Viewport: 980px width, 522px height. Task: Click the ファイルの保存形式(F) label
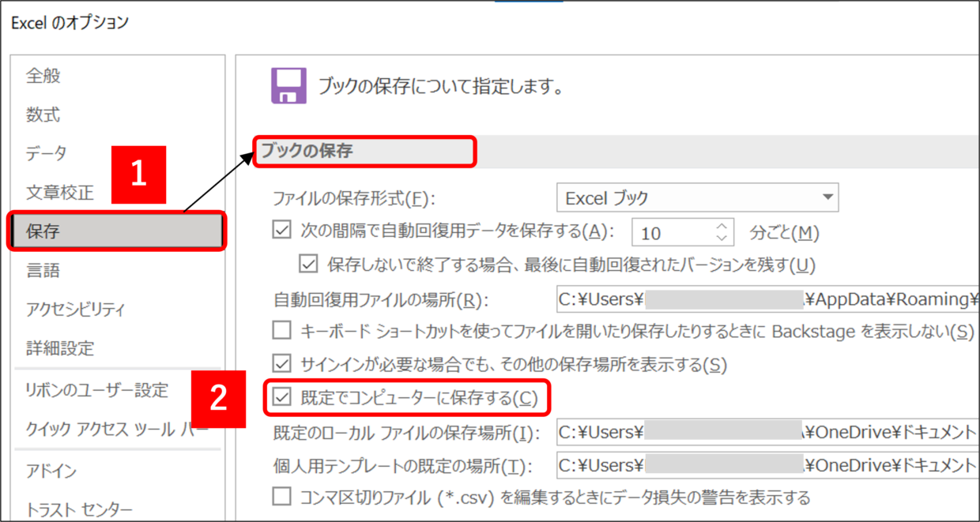point(354,198)
